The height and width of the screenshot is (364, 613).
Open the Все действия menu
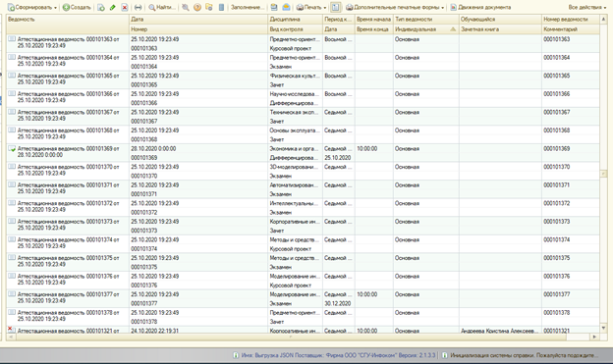click(587, 7)
